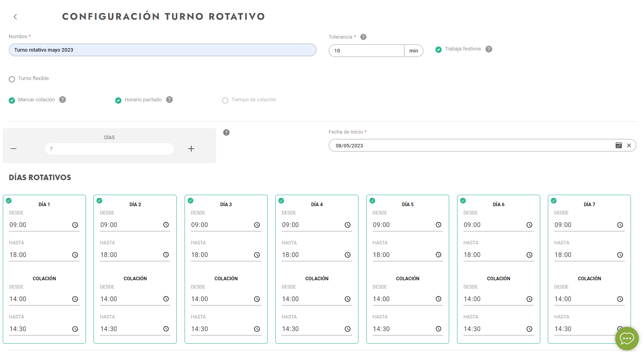
Task: Click the help icon next to Horario pactado
Action: (x=169, y=100)
